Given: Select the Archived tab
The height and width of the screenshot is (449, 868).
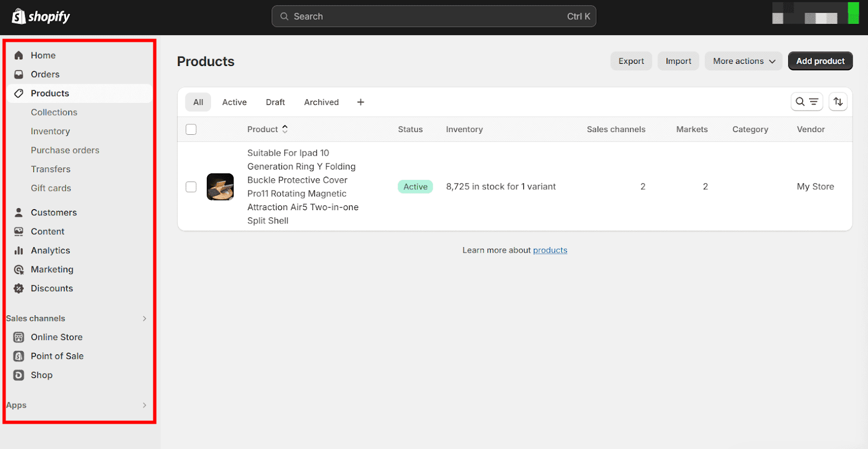Looking at the screenshot, I should (321, 102).
